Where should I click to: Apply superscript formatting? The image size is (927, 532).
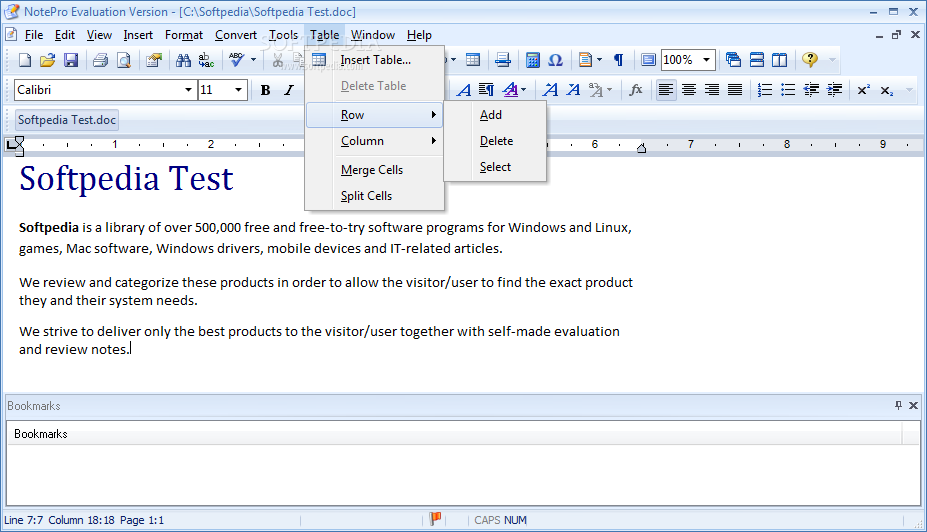864,90
